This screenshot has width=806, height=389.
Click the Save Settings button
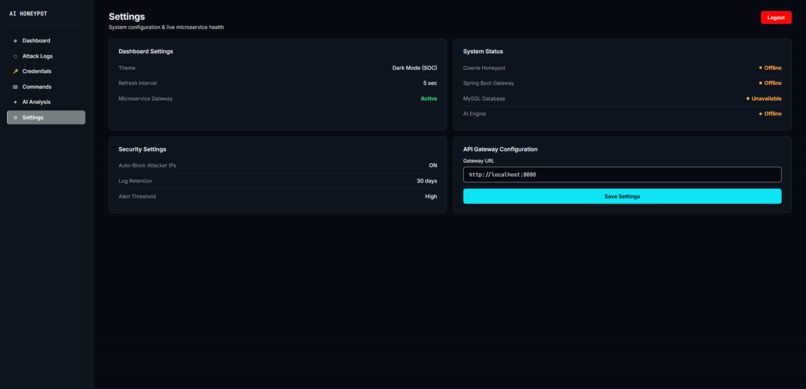pos(622,196)
